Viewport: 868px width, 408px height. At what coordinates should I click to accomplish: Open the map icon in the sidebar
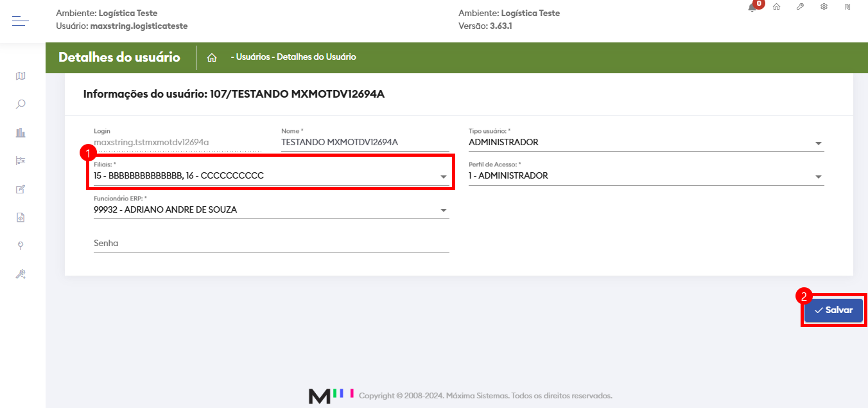[x=20, y=76]
